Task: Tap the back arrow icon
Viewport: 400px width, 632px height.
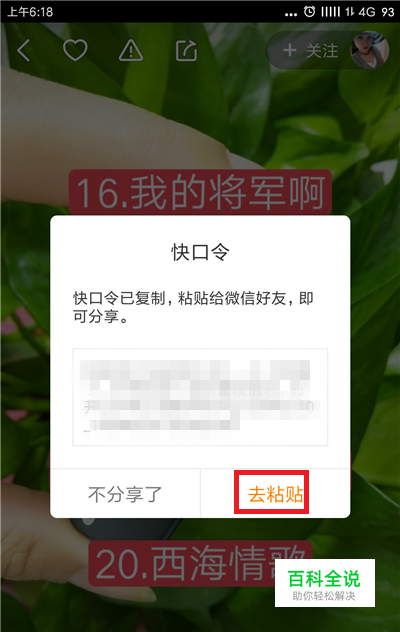Action: 23,50
